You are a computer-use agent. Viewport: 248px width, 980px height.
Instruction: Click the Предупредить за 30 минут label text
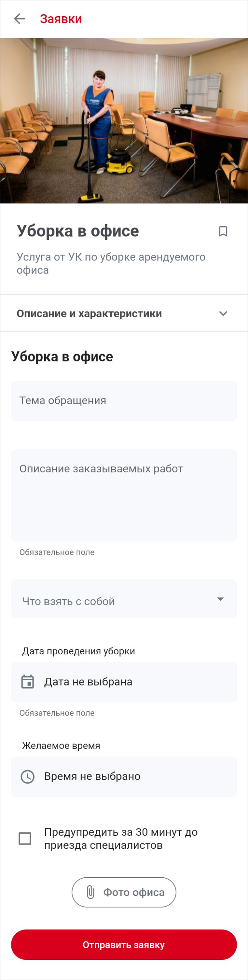(121, 839)
